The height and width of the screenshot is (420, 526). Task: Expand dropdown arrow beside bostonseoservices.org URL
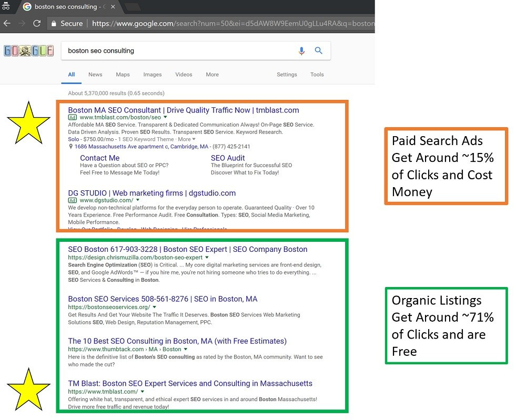pyautogui.click(x=154, y=307)
